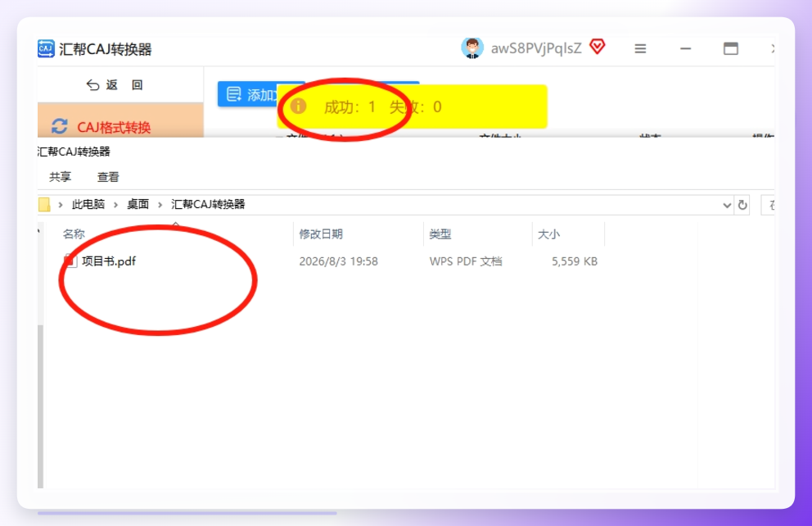This screenshot has width=812, height=526.
Task: Click the 汇帮CAJ转换器 app logo icon
Action: pyautogui.click(x=46, y=48)
